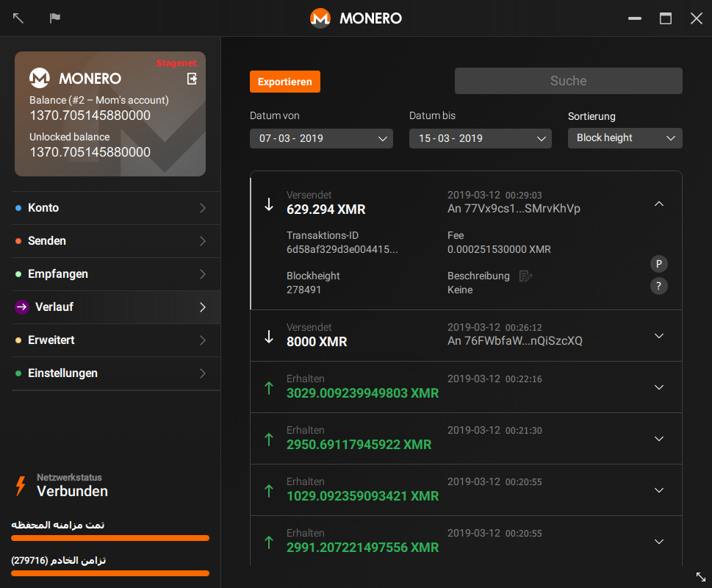Click the sent arrow of 629.294 XMR transaction
Screen dimensions: 712x588
click(269, 204)
